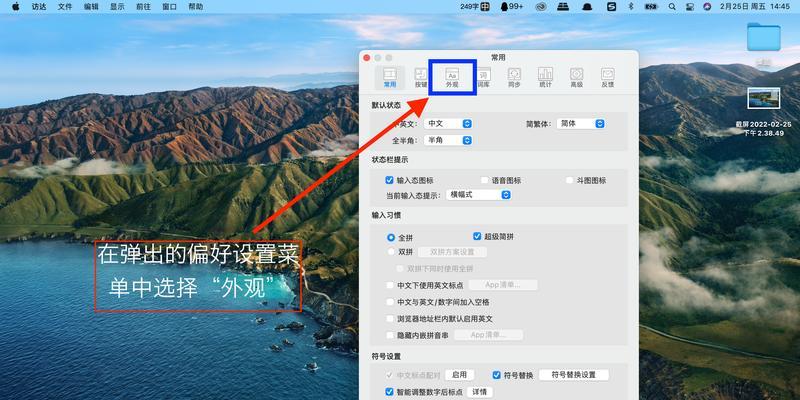Open Spotlight search in menu bar
800x400 pixels.
pyautogui.click(x=672, y=7)
